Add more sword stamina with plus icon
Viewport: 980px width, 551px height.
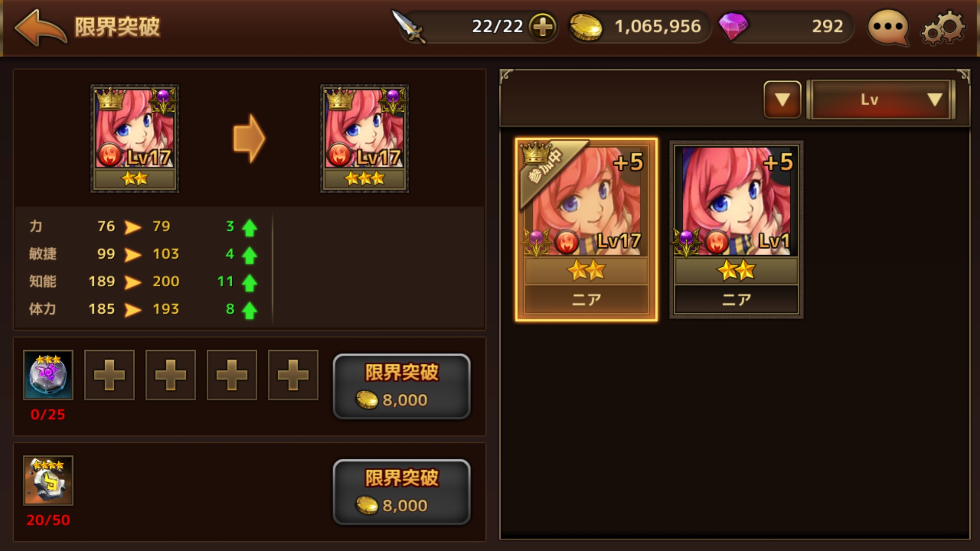(x=543, y=27)
